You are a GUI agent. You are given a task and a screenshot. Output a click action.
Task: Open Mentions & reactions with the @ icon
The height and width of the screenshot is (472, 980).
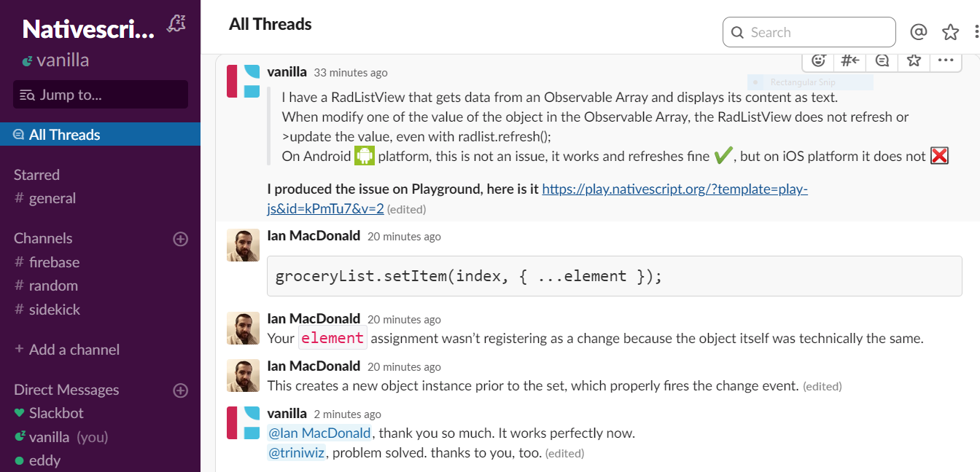919,32
